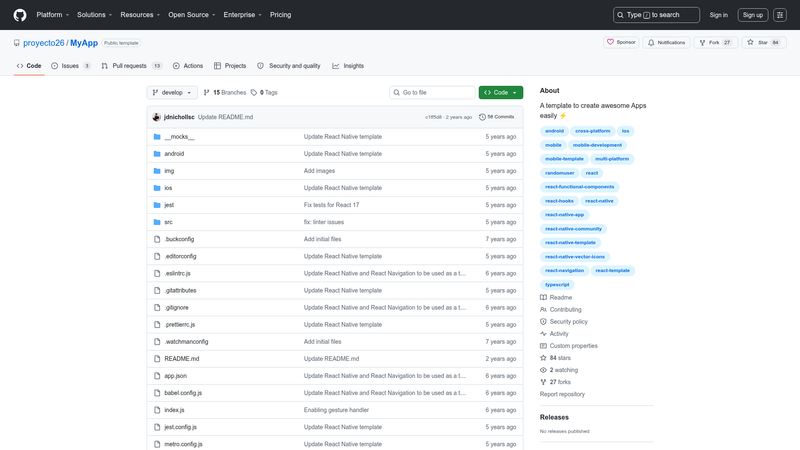The width and height of the screenshot is (800, 450).
Task: Open the Contributing sidebar link
Action: (560, 310)
